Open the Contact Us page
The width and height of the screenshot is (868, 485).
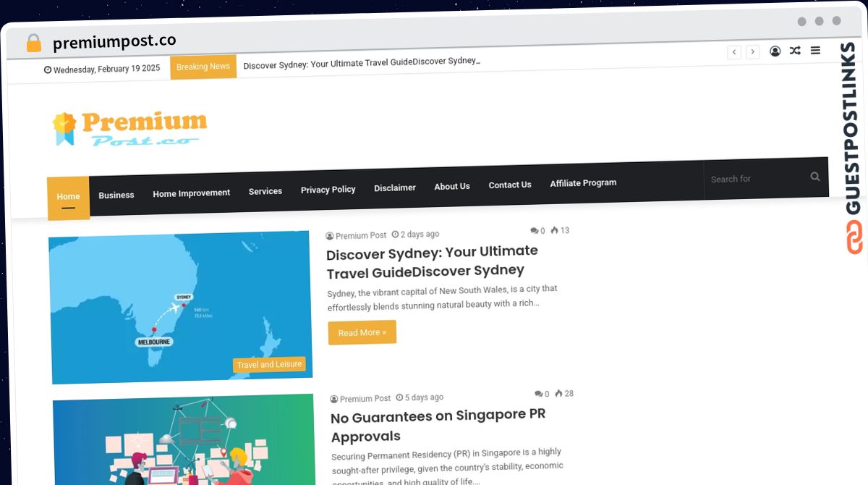point(510,185)
